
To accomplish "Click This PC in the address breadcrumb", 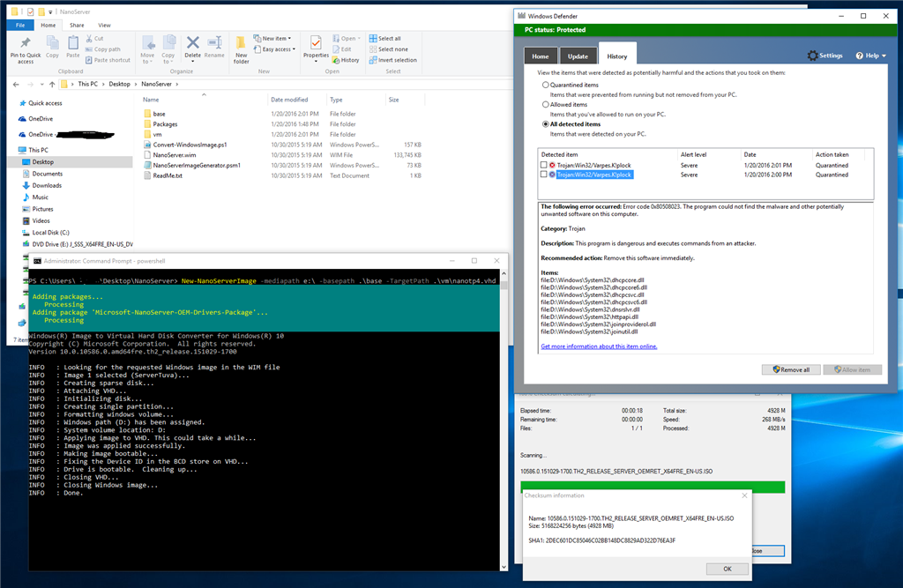I will tap(87, 84).
